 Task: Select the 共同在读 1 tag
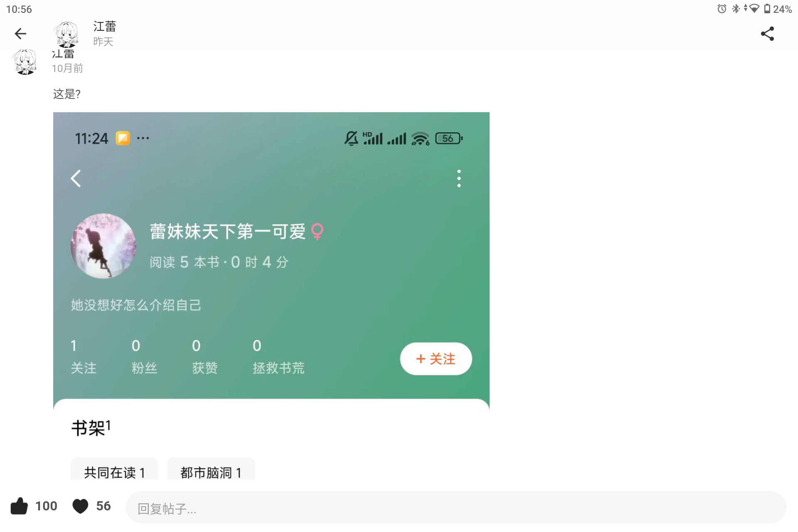(x=114, y=470)
